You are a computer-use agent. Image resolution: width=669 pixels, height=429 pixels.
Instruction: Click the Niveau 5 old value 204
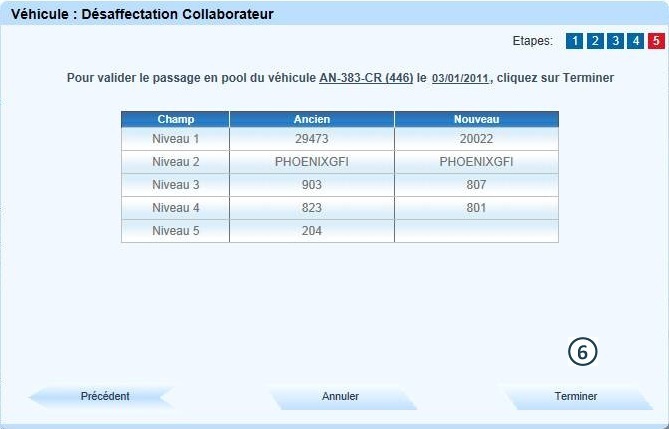(312, 231)
